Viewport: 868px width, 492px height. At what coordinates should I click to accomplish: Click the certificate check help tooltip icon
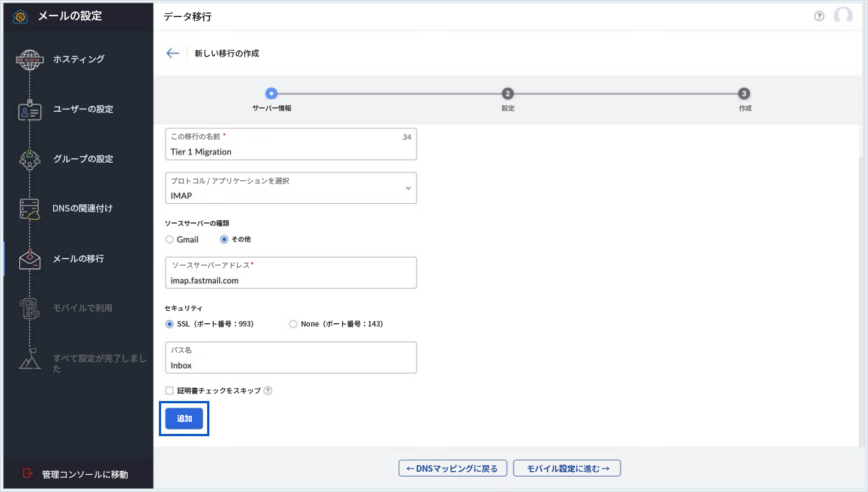click(268, 391)
